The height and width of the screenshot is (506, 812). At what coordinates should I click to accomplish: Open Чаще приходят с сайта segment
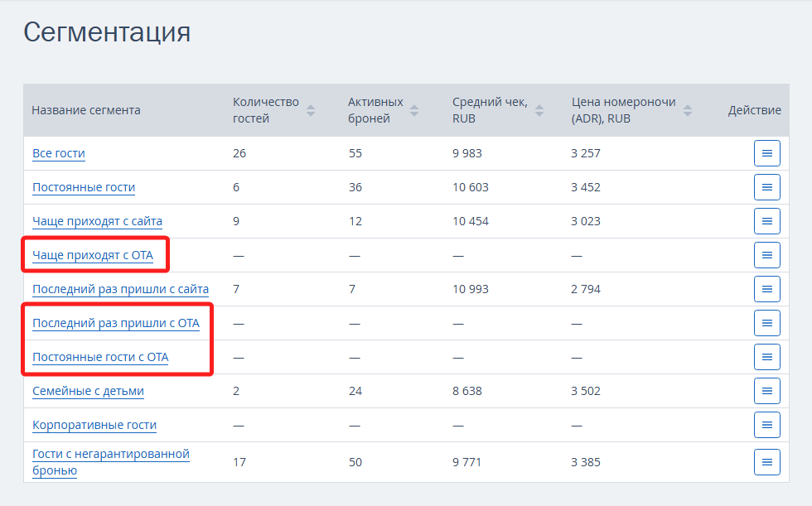click(98, 221)
